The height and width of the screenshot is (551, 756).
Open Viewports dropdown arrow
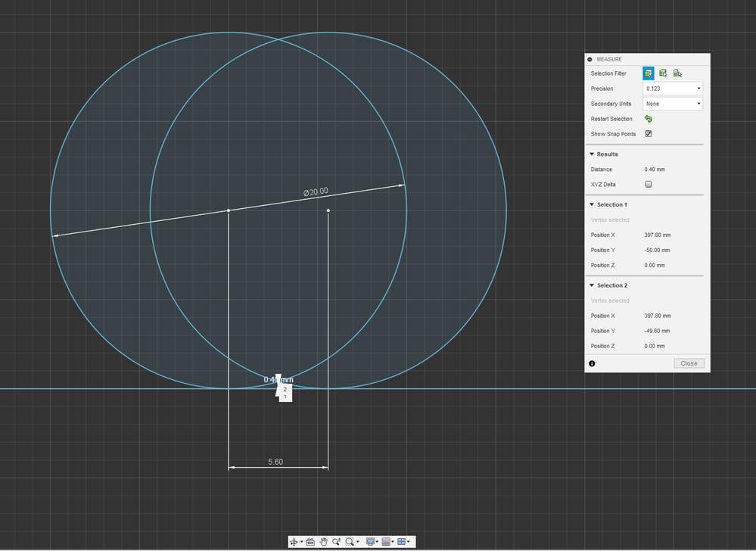pyautogui.click(x=409, y=542)
